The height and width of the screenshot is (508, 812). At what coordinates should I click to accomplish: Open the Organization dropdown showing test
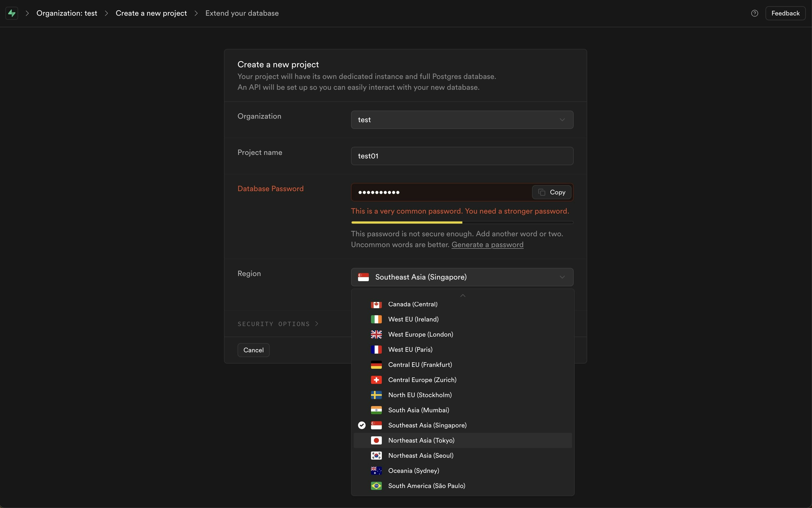click(x=462, y=120)
